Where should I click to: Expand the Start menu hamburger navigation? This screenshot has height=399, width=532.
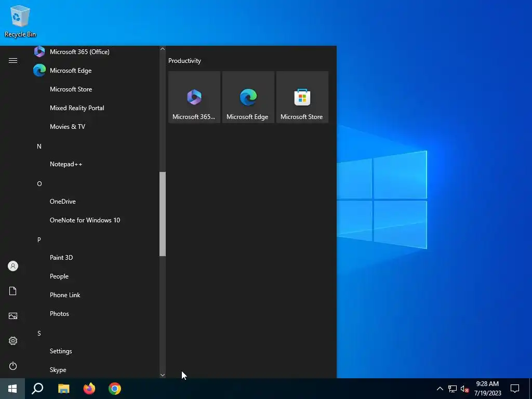13,60
